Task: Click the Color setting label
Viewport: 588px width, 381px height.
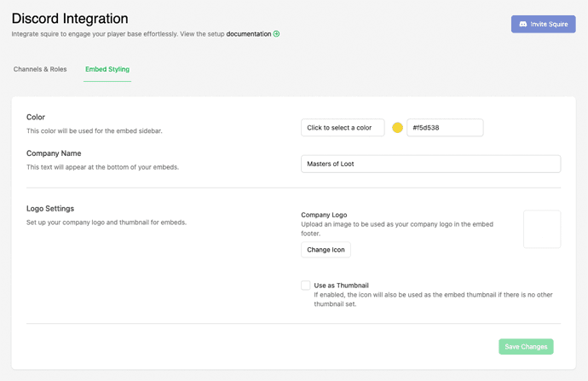Action: point(36,117)
